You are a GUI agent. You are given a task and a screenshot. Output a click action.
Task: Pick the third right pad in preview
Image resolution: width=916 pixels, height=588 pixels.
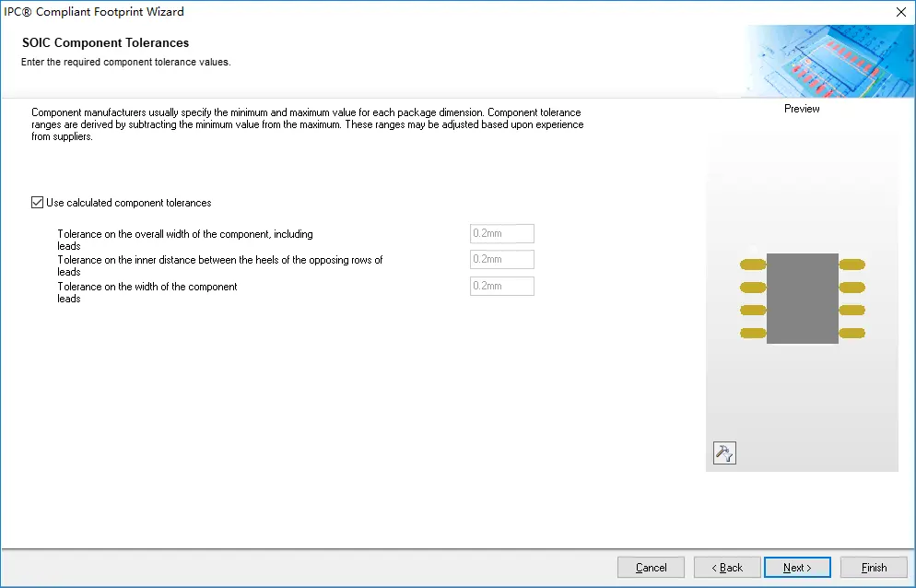[x=851, y=311]
